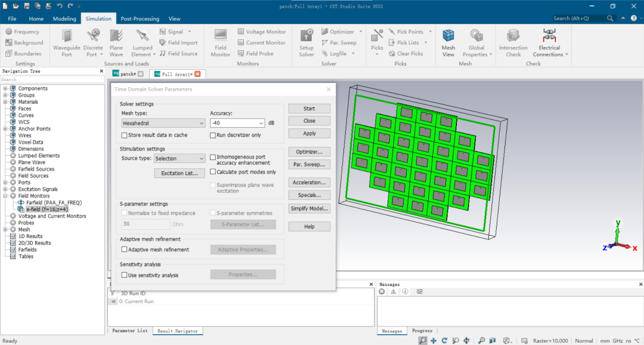Select the Plane Wave tool
This screenshot has width=644, height=345.
[x=116, y=42]
